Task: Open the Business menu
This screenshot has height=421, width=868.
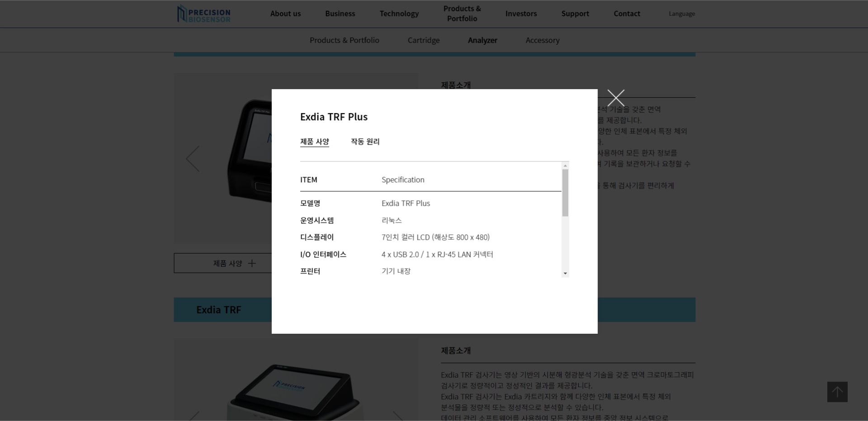Action: (x=340, y=14)
